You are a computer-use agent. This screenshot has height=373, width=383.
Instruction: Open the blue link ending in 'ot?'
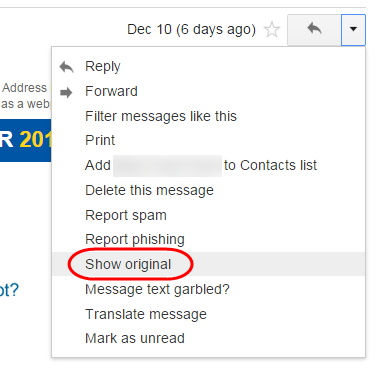pyautogui.click(x=9, y=290)
